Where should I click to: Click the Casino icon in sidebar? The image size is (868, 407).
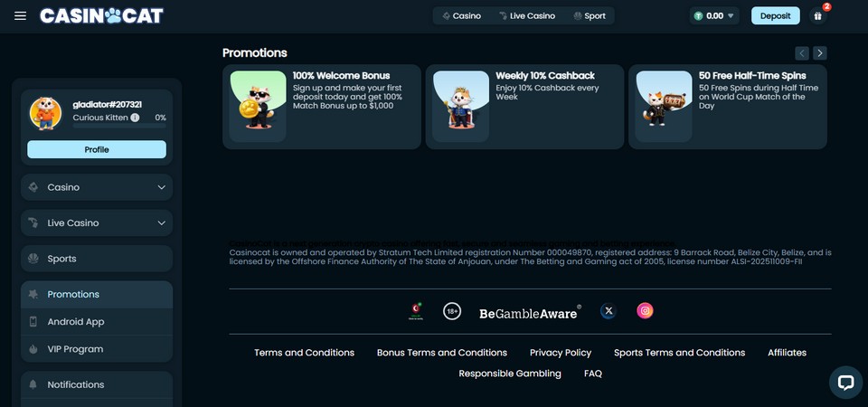tap(33, 187)
